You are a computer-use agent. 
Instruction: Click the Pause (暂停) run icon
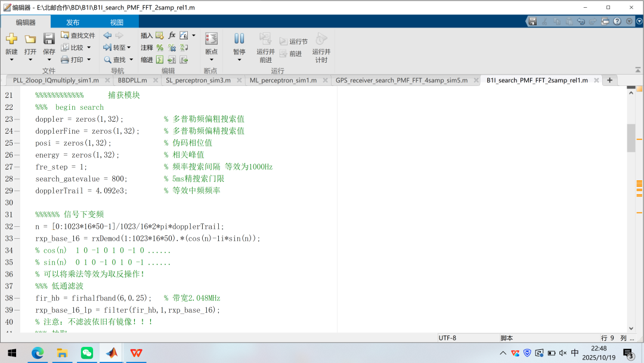[x=239, y=39]
